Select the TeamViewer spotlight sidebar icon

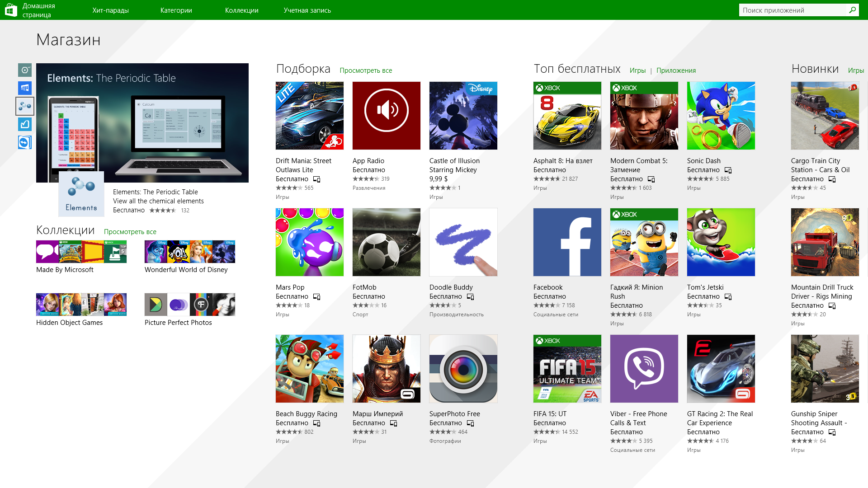click(x=25, y=142)
